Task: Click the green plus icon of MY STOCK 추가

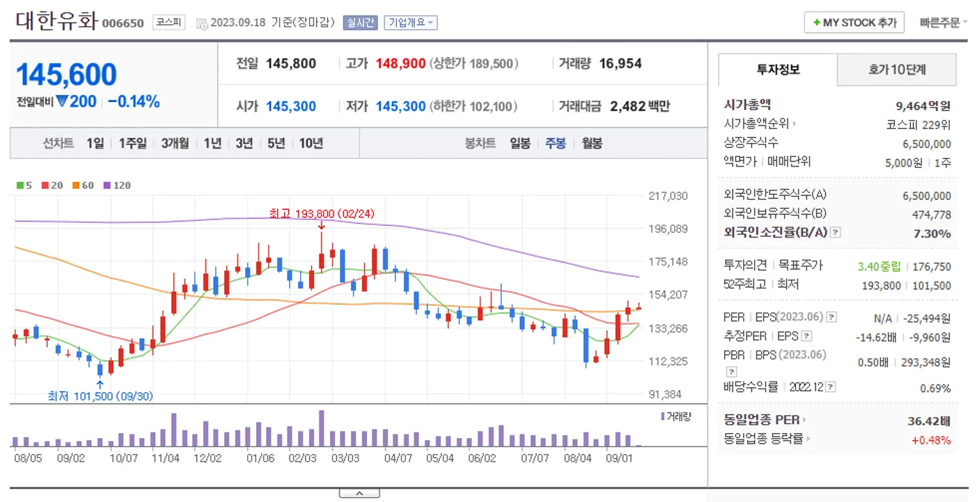Action: pos(817,23)
